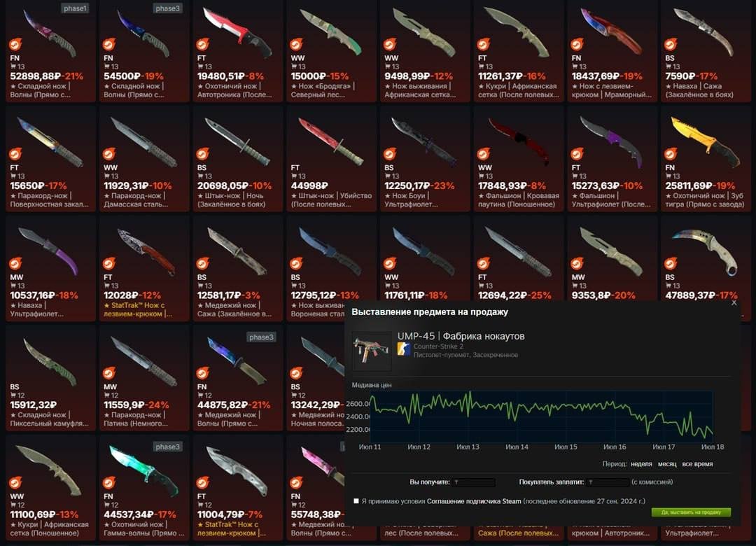This screenshot has height=546, width=756.
Task: Click the green 'Да, выставить на продажу' button
Action: [691, 512]
